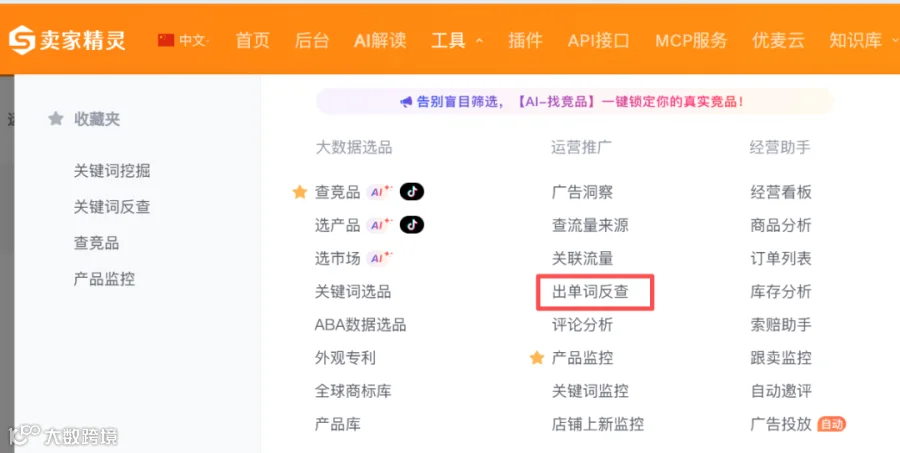Screen dimensions: 900x453
Task: Click the AI-找竞品 promotional banner
Action: pos(575,102)
